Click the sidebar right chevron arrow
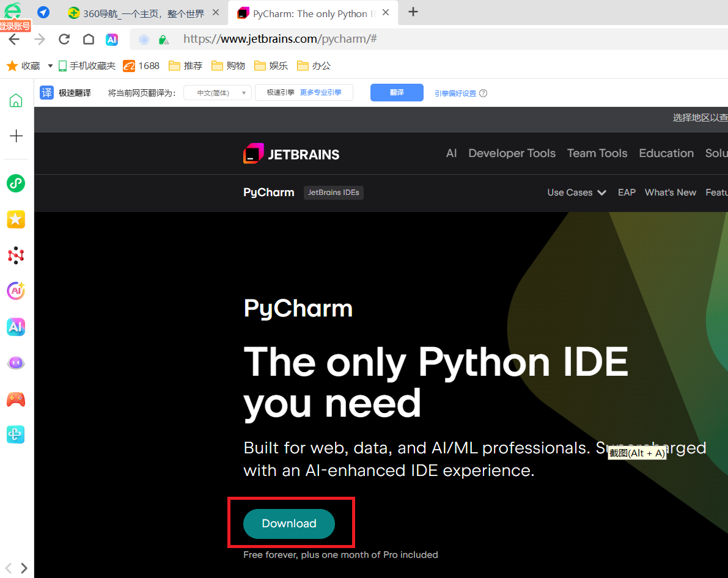 click(x=24, y=568)
